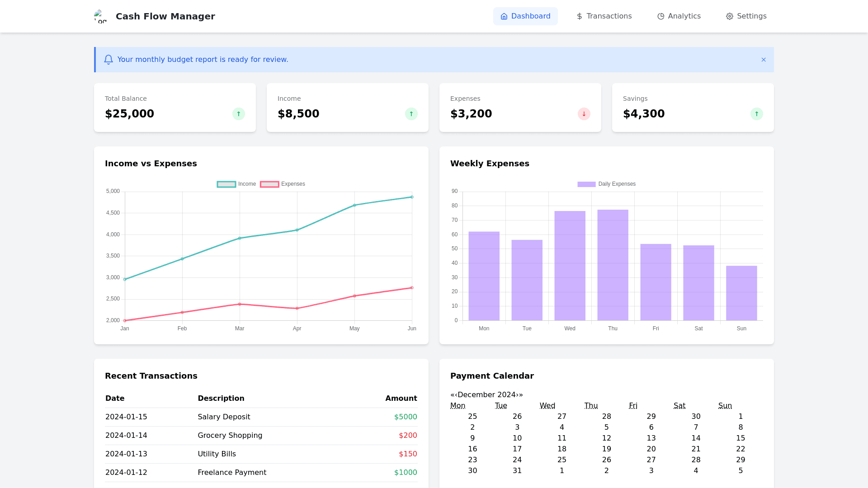Viewport: 868px width, 488px height.
Task: Toggle the Expenses series in chart legend
Action: coord(283,184)
